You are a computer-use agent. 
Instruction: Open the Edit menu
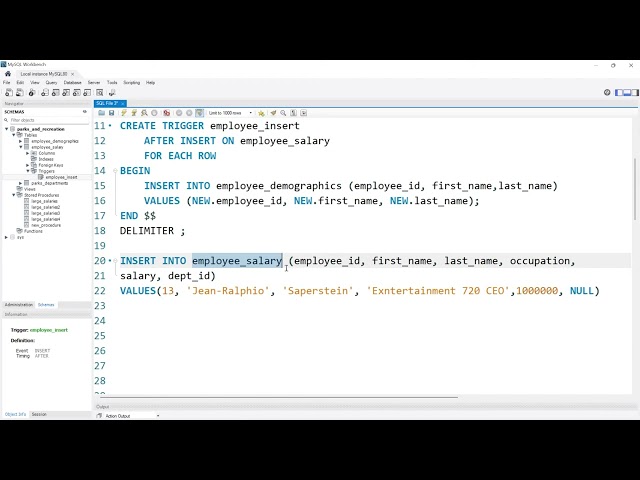click(x=20, y=82)
